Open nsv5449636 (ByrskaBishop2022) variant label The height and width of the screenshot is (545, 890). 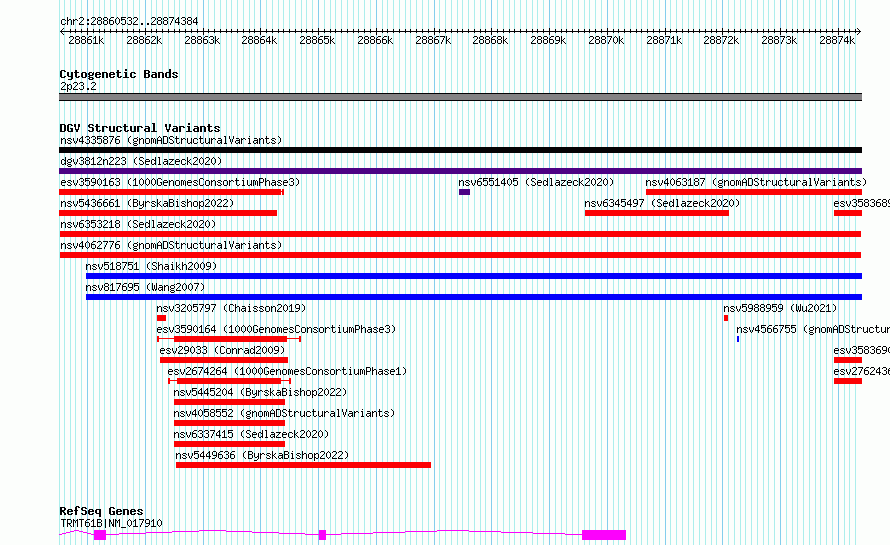click(x=262, y=455)
